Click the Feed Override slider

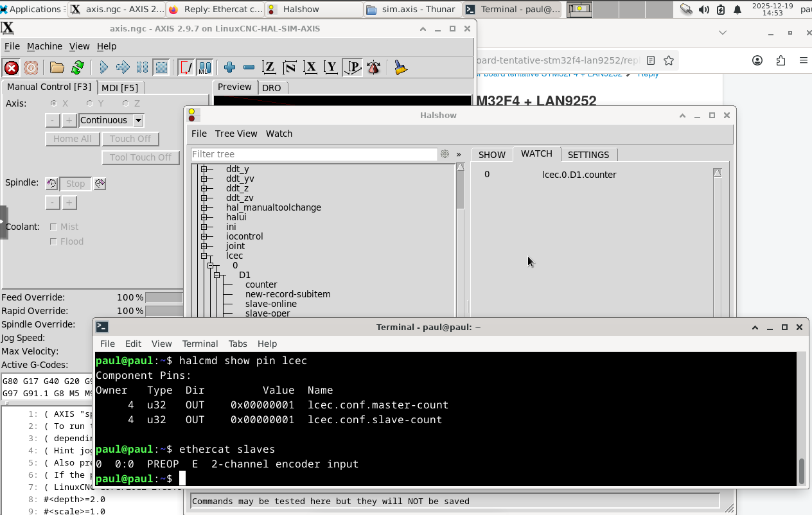tap(164, 297)
